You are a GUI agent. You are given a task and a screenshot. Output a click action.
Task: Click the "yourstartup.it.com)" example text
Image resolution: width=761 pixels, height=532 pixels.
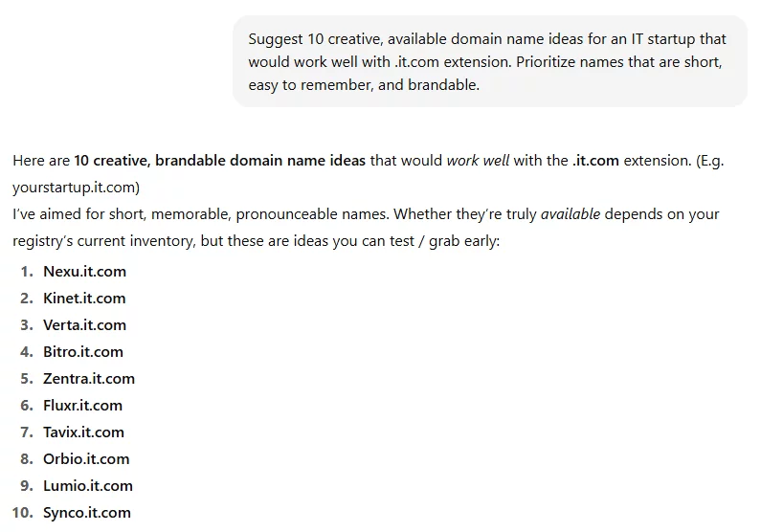pos(77,188)
